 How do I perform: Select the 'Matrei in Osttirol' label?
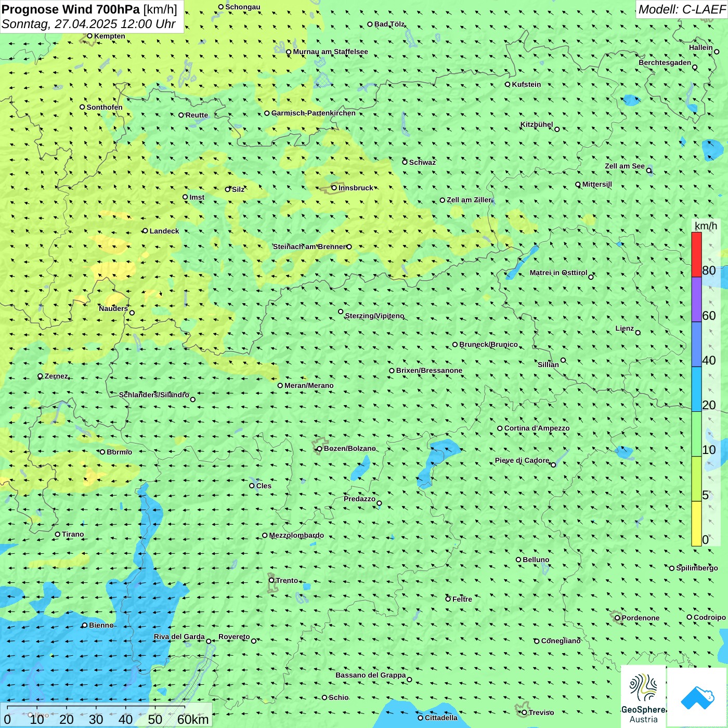click(558, 272)
